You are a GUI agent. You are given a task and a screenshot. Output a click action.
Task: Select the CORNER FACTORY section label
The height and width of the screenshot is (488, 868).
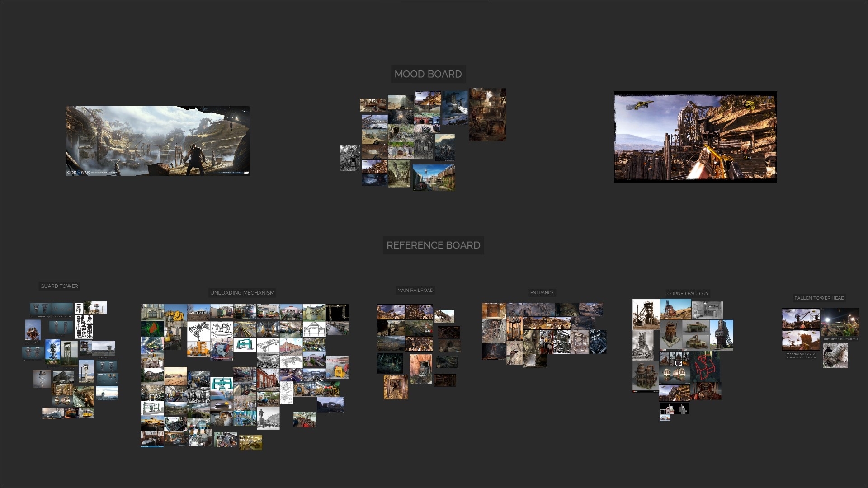point(688,293)
